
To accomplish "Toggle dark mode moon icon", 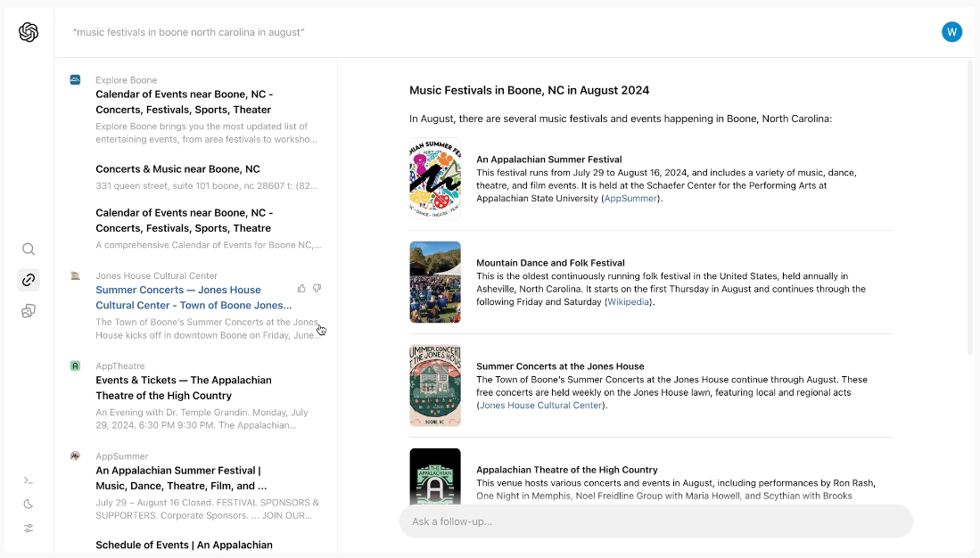I will (x=29, y=505).
